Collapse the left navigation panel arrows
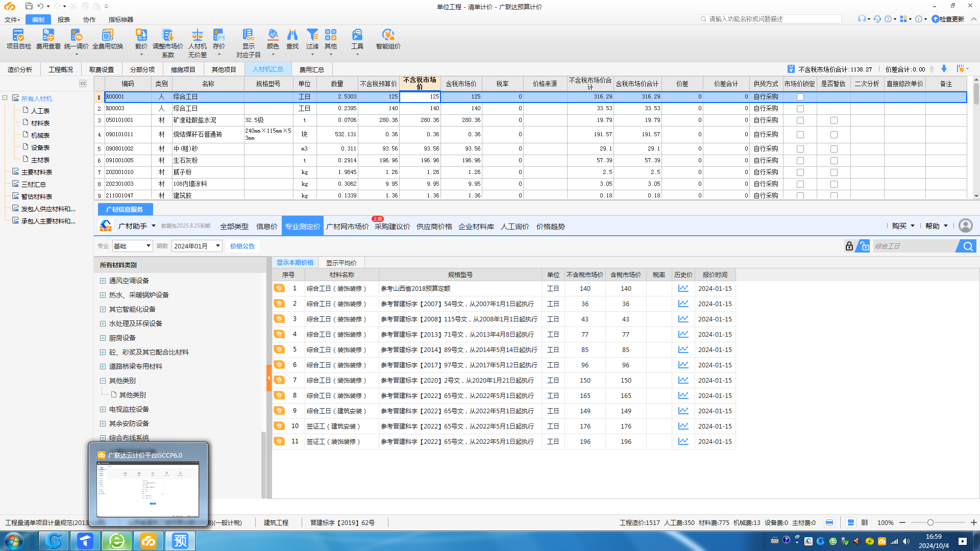The height and width of the screenshot is (551, 980). pos(83,83)
